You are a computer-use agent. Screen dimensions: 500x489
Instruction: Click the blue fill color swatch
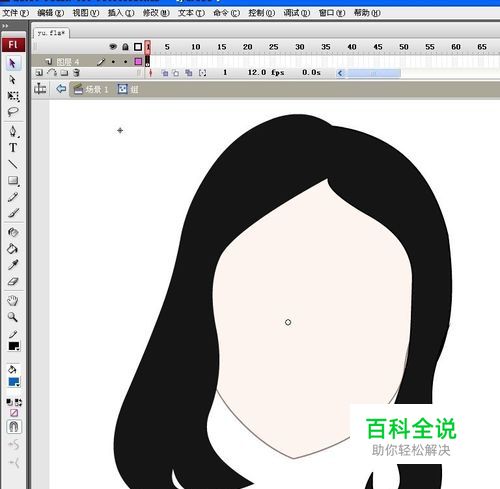(14, 382)
